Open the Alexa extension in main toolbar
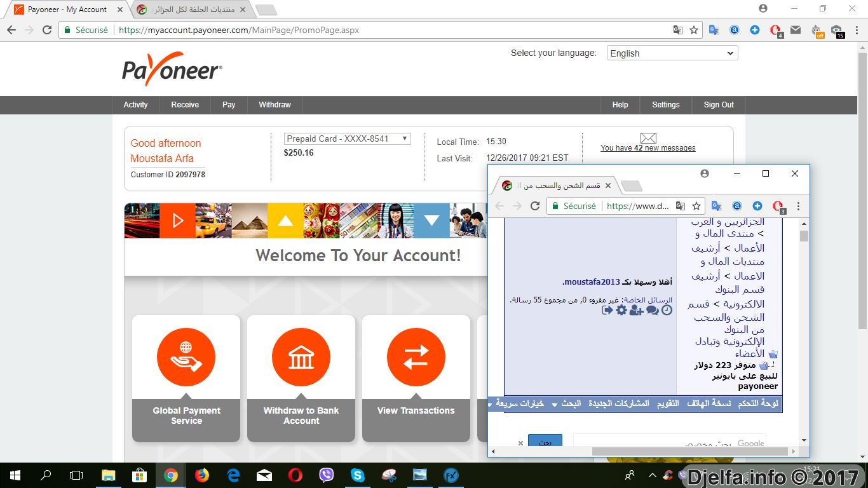The height and width of the screenshot is (488, 868). click(x=734, y=30)
